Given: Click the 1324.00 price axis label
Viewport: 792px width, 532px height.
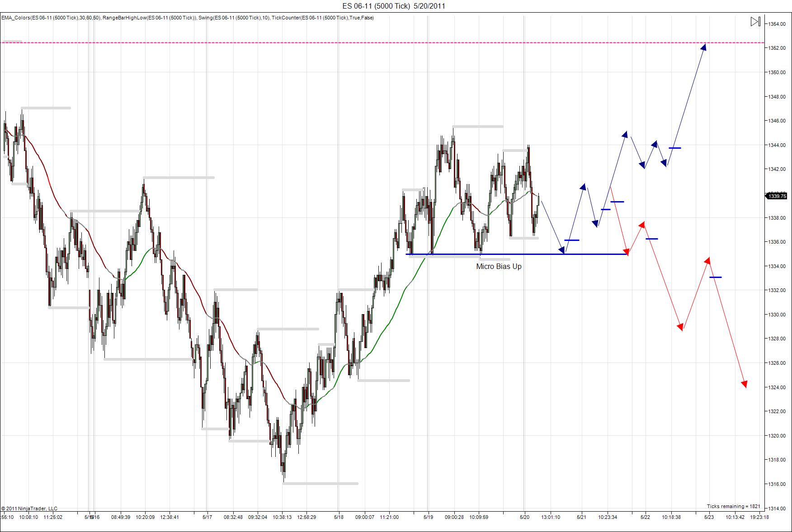Looking at the screenshot, I should pyautogui.click(x=777, y=387).
